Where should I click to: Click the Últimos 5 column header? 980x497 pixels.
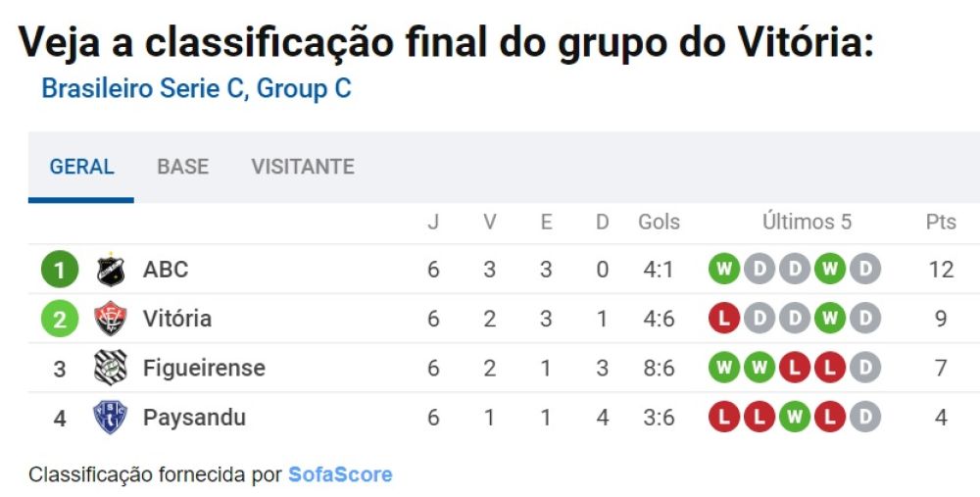coord(807,222)
